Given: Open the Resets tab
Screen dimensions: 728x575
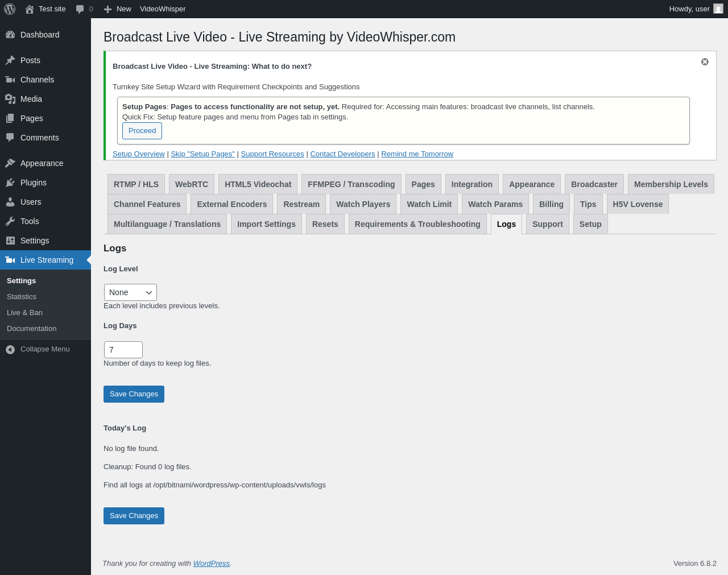Looking at the screenshot, I should [x=325, y=224].
